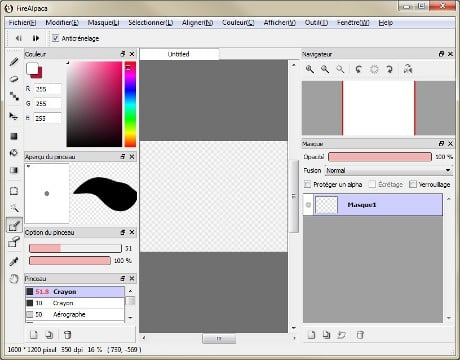Open the Masque menu

(x=103, y=23)
